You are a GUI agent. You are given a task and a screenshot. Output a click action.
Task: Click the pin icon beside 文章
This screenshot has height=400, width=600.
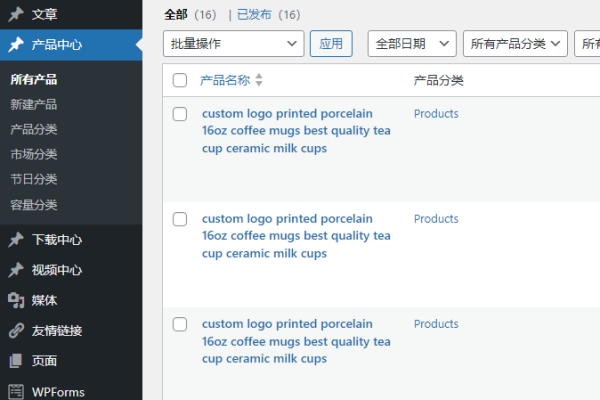click(16, 15)
